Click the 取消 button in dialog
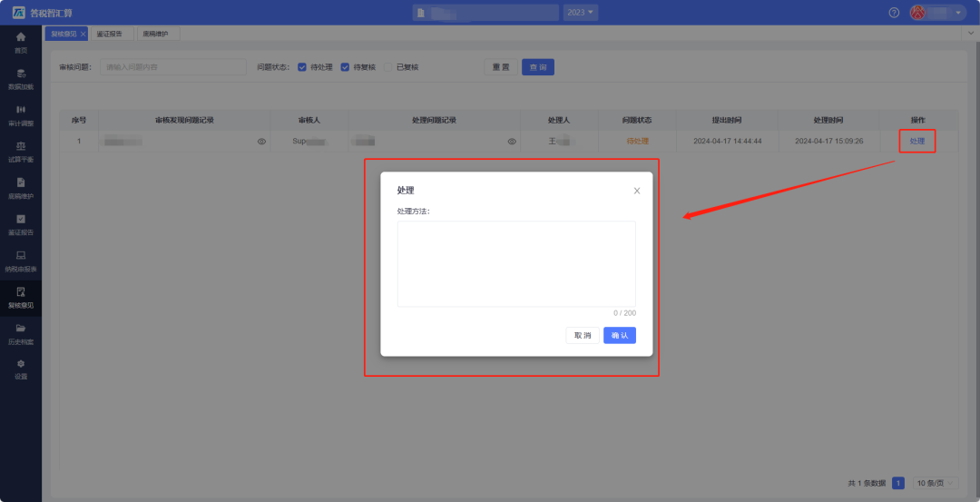980x502 pixels. 583,335
